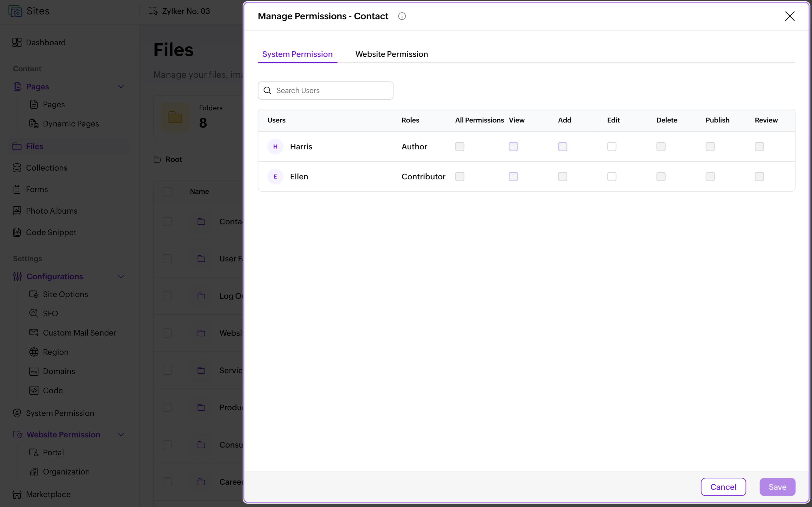Toggle All Permissions checkbox for Ellen
This screenshot has width=812, height=507.
[x=460, y=176]
